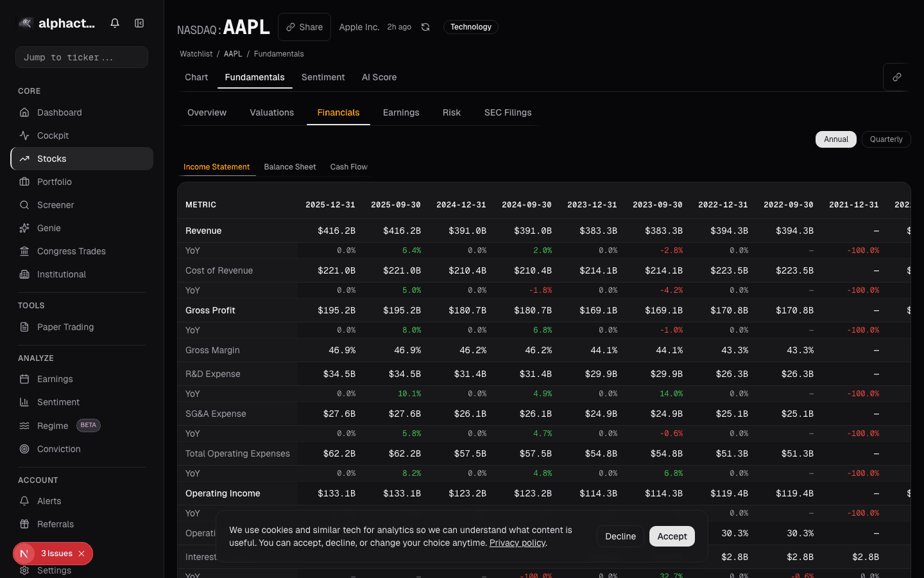Dismiss the 3 Issues badge with the X

(x=80, y=553)
